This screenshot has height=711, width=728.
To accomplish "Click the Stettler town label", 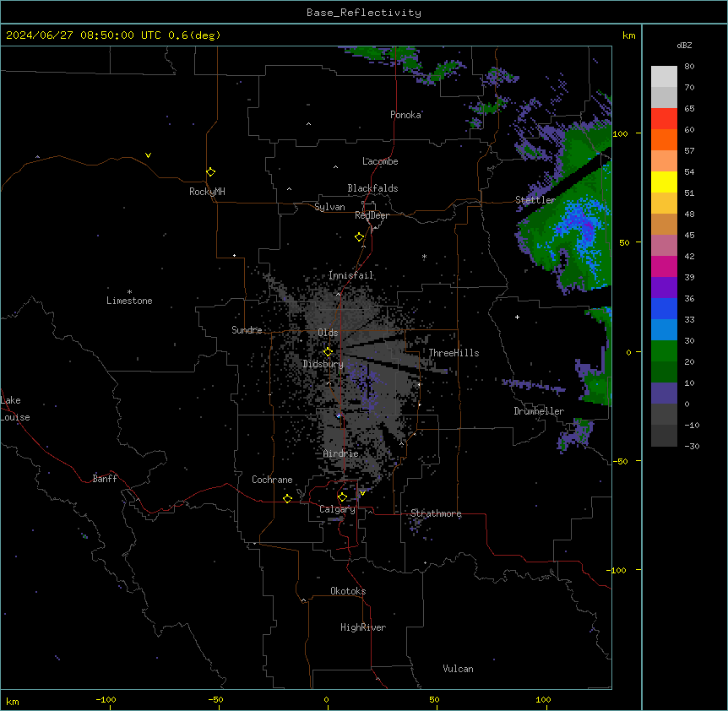I will coord(535,200).
